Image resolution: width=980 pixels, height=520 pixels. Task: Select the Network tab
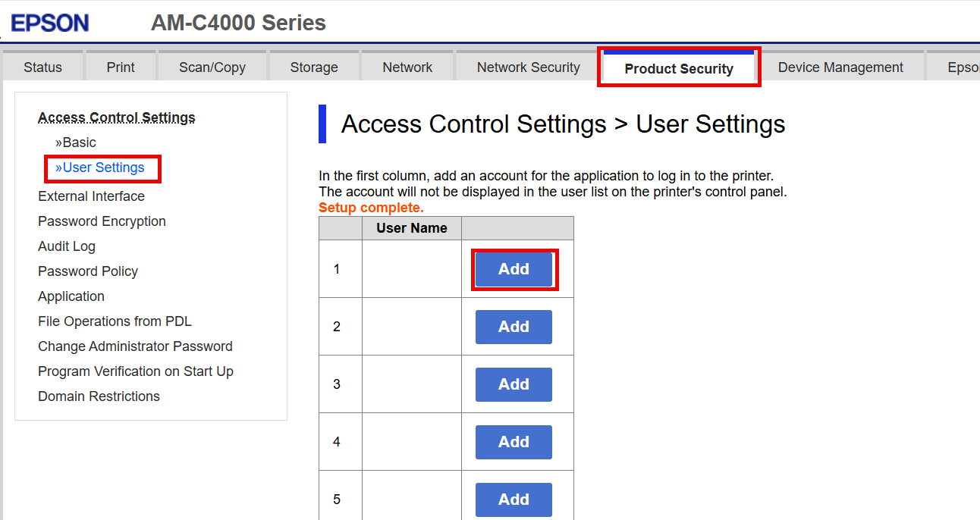click(407, 67)
